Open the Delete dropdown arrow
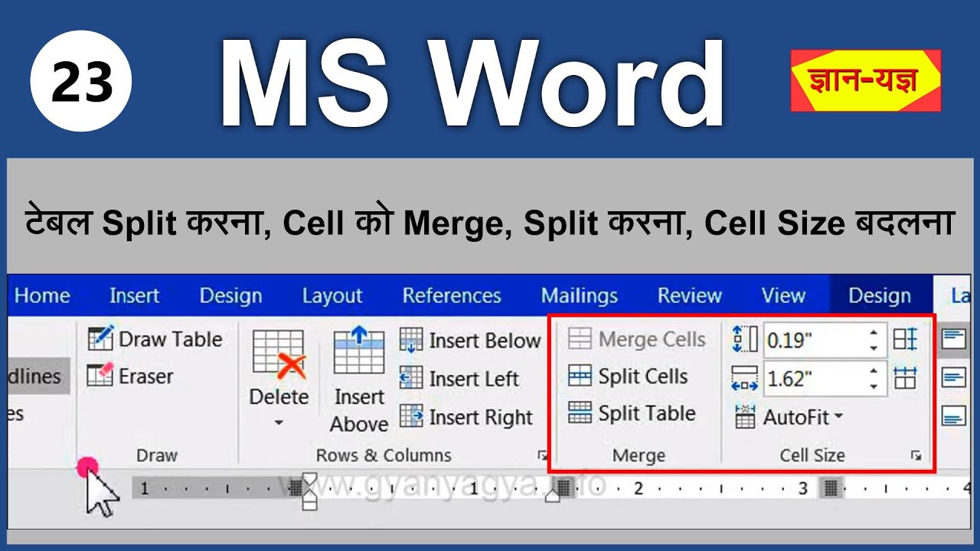Screen dimensions: 980x551 (279, 422)
